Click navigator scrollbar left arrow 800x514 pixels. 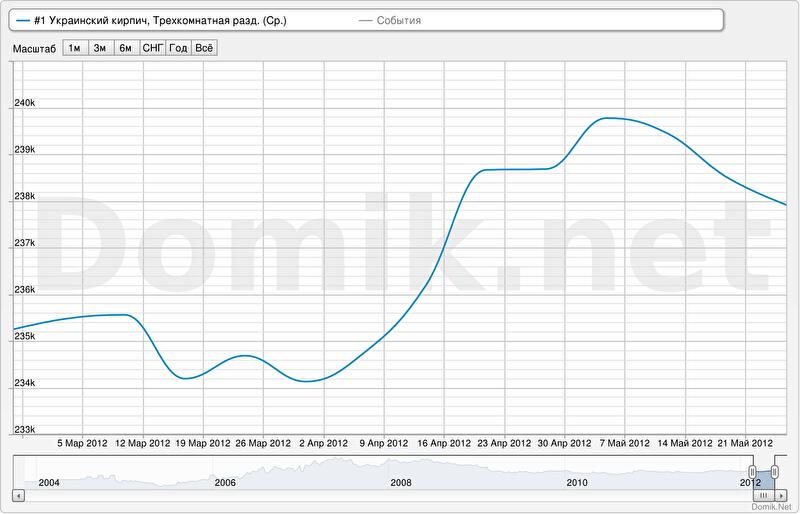[x=18, y=495]
